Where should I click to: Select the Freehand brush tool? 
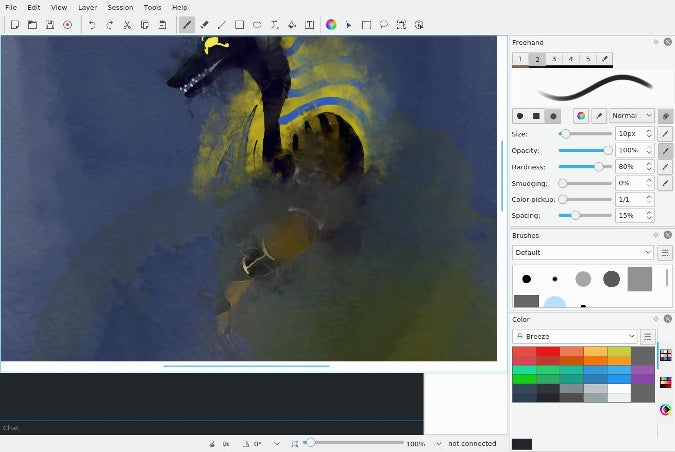tap(186, 25)
